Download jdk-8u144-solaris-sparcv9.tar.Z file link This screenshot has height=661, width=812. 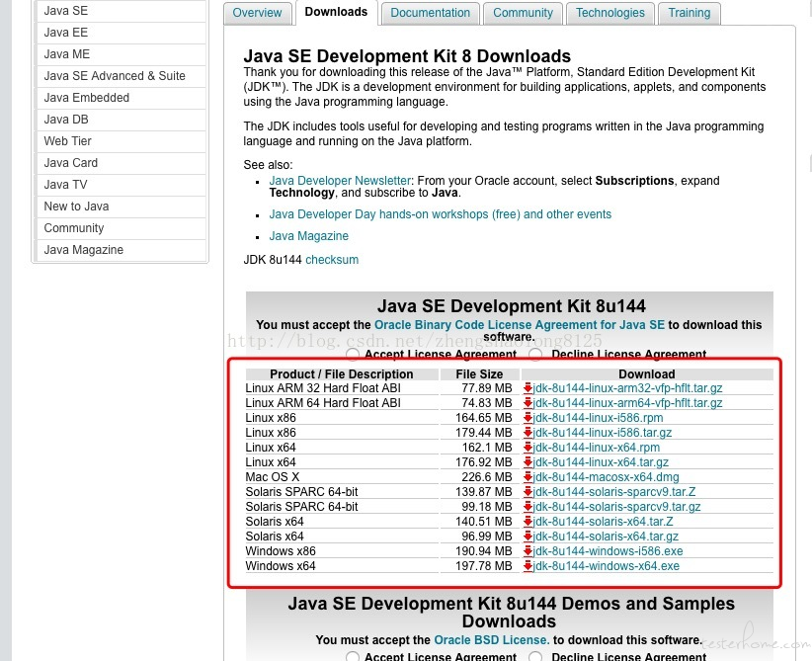[614, 492]
